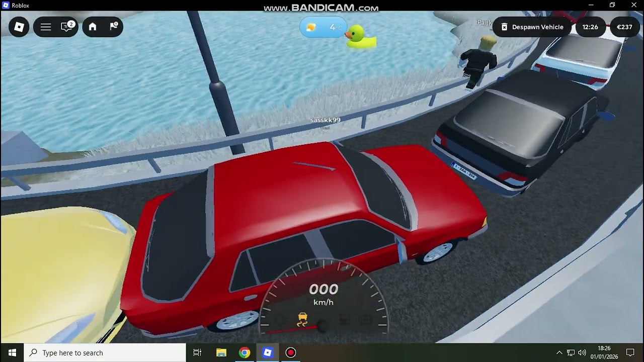Open Google Chrome from the taskbar
This screenshot has height=362, width=644.
[245, 352]
